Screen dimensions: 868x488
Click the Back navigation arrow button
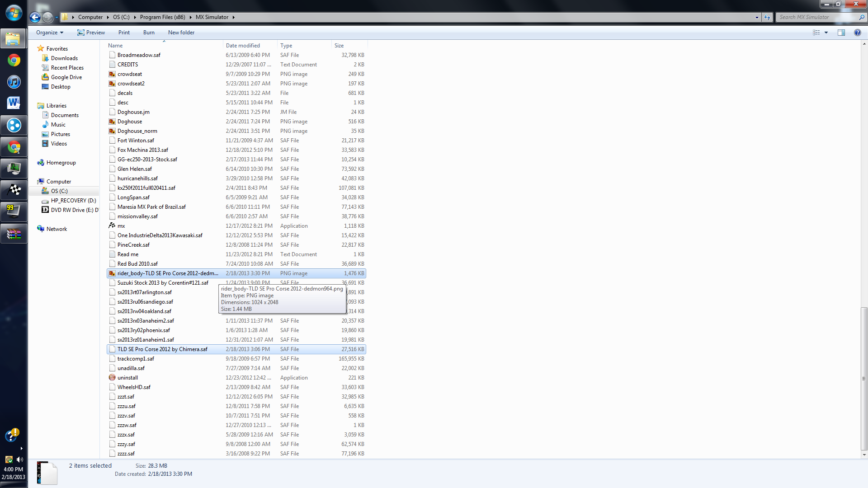[x=35, y=17]
